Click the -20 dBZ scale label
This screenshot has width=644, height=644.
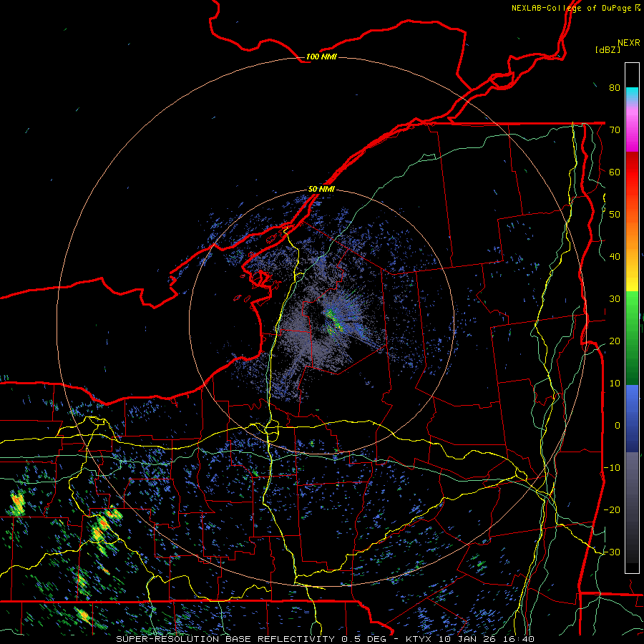(612, 510)
